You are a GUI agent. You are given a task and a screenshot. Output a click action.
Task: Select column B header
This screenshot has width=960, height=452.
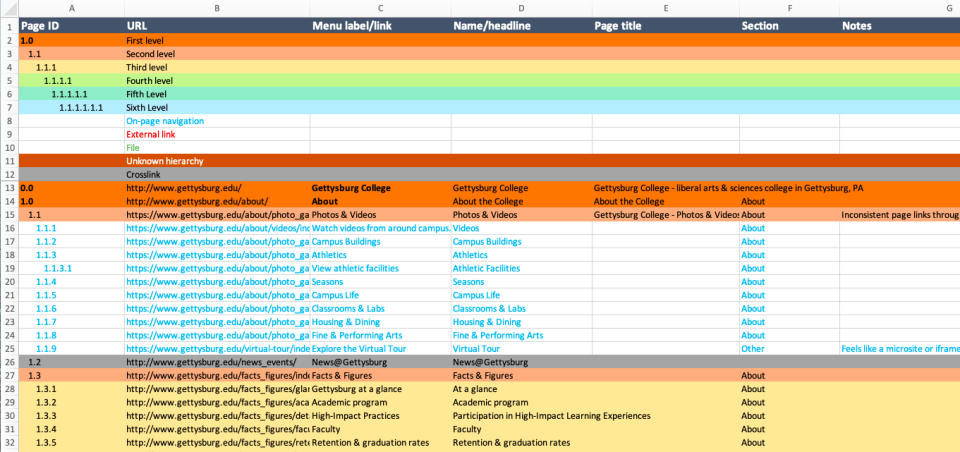[x=217, y=9]
